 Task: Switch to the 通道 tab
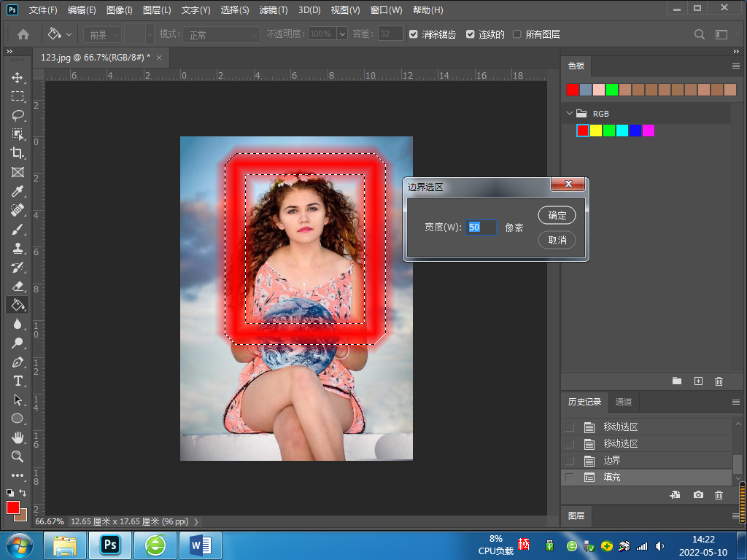(624, 402)
